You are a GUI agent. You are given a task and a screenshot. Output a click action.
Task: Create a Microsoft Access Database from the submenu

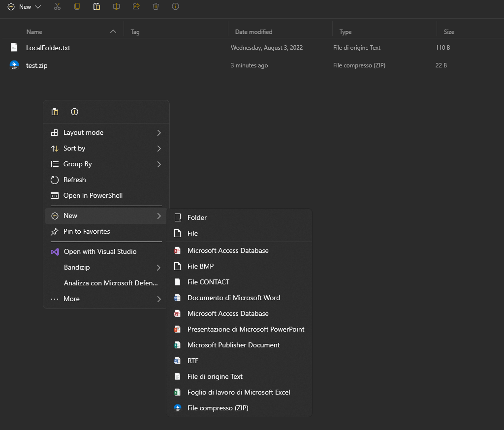click(228, 250)
